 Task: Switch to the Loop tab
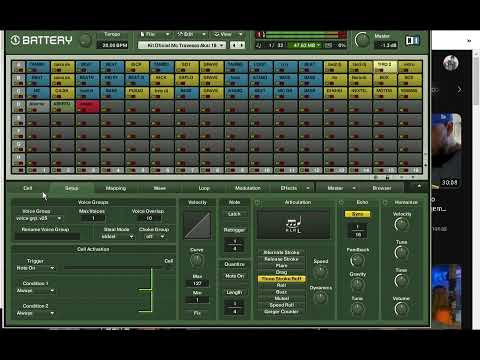tap(204, 188)
